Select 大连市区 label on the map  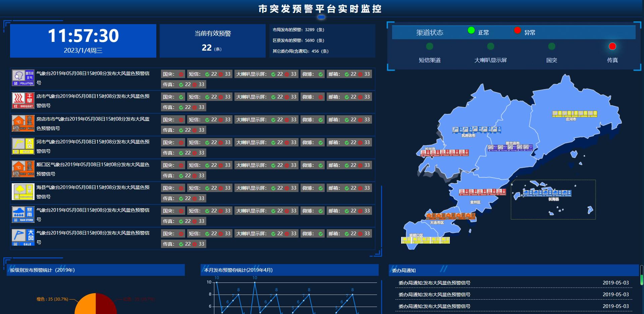437,223
